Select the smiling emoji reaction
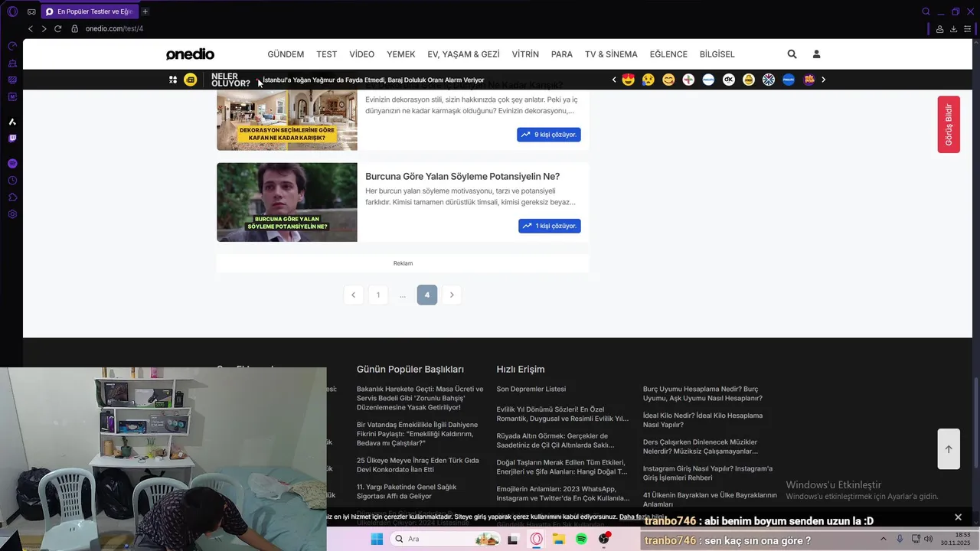This screenshot has height=551, width=980. 668,80
